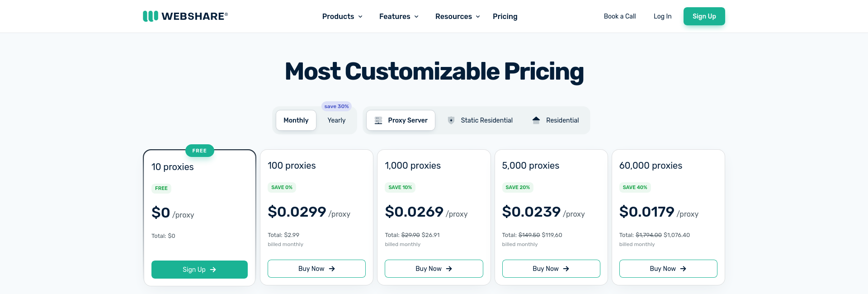868x294 pixels.
Task: Switch billing to Monthly
Action: pos(296,120)
